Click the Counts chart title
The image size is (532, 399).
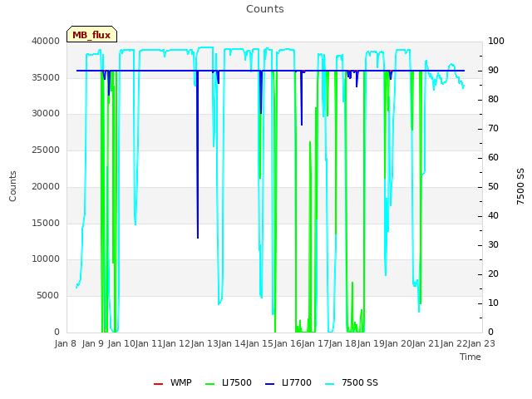265,9
